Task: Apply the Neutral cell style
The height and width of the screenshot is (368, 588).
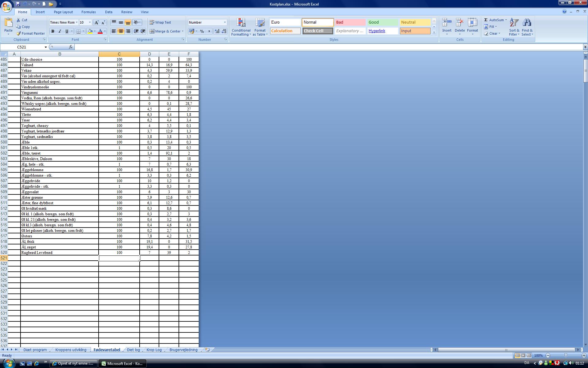Action: [415, 22]
